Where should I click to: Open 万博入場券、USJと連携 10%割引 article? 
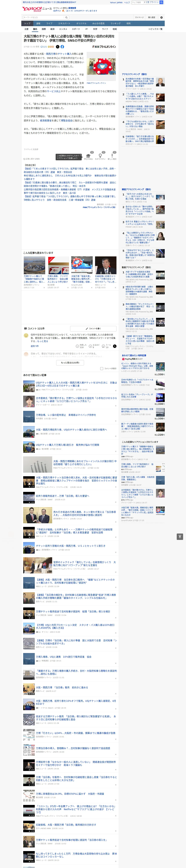(x=63, y=657)
